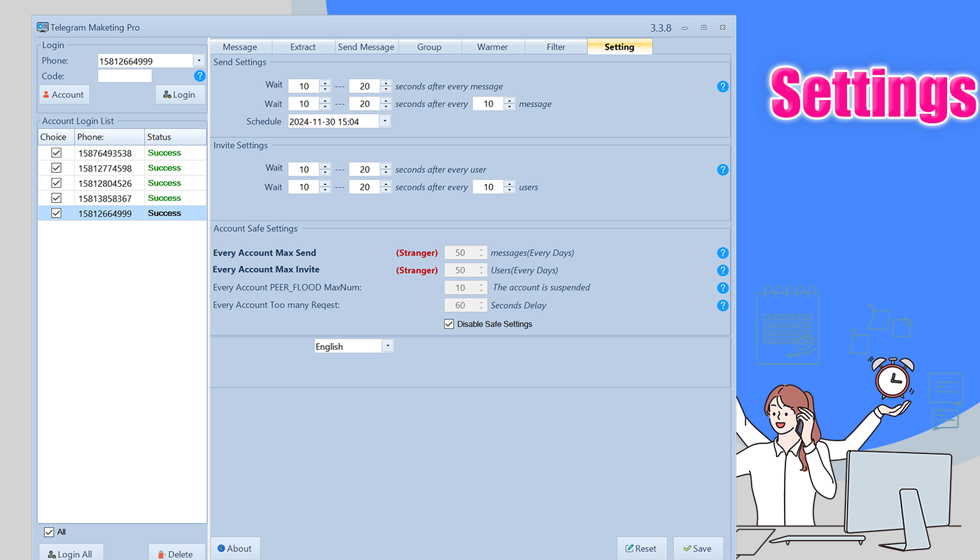Toggle the All accounts checkbox
The width and height of the screenshot is (980, 560).
point(49,532)
